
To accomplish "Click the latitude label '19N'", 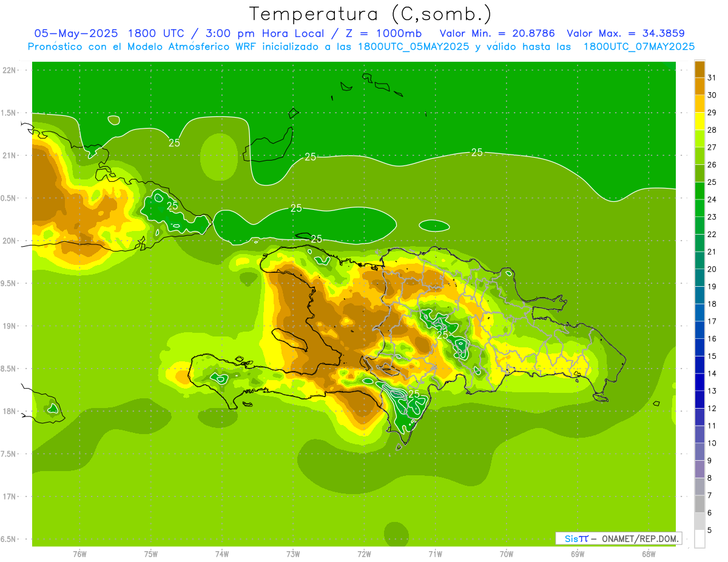I will (x=10, y=326).
